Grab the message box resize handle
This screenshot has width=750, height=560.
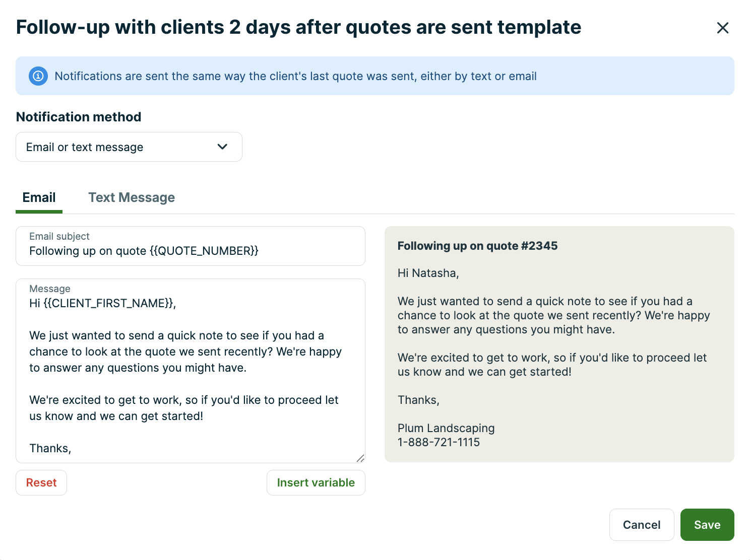pyautogui.click(x=360, y=458)
